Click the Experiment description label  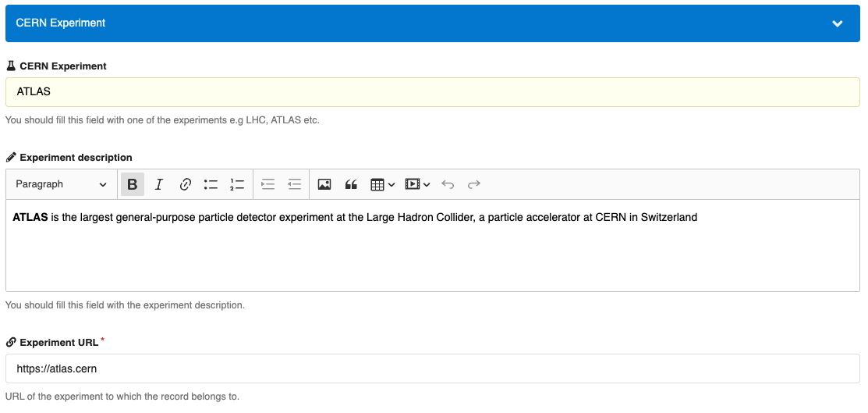(76, 158)
